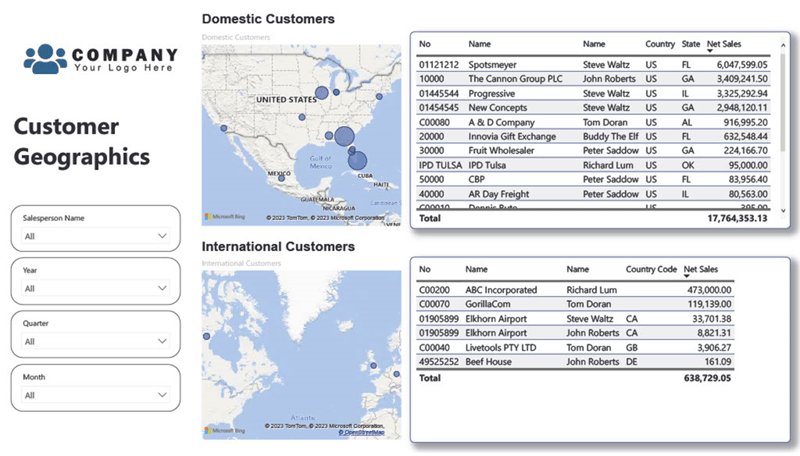
Task: Select the ABC Incorporated row
Action: pos(500,290)
